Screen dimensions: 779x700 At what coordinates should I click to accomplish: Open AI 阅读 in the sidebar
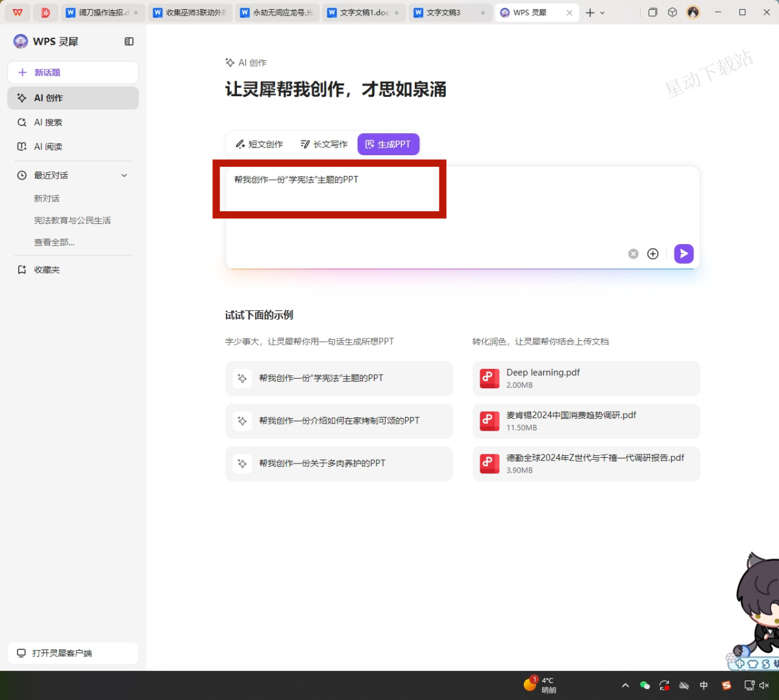click(x=73, y=147)
